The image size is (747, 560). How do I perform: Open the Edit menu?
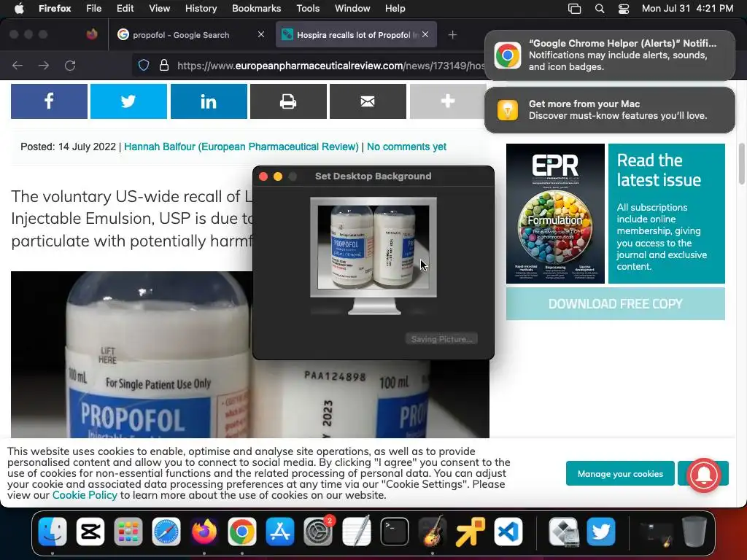click(125, 9)
